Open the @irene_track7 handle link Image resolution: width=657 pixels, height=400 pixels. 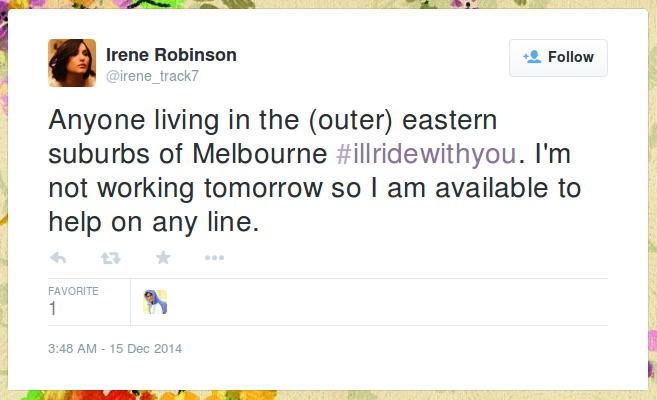152,76
